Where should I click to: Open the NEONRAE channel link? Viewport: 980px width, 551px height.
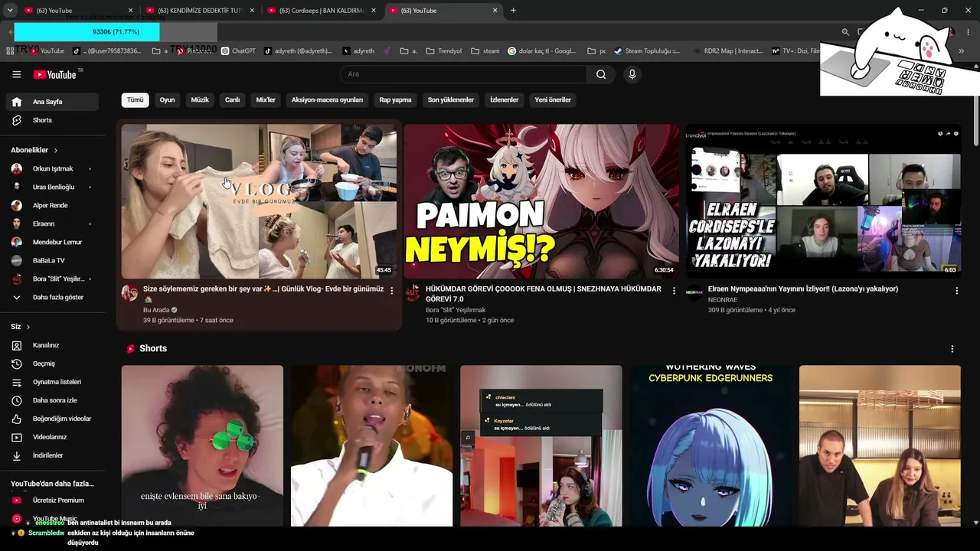pos(723,300)
